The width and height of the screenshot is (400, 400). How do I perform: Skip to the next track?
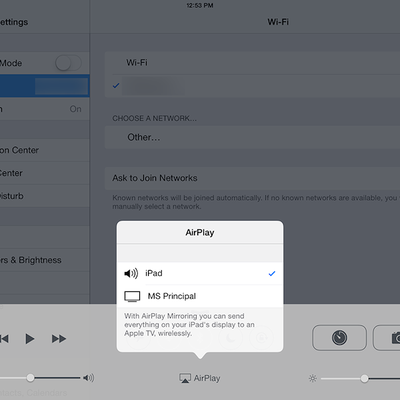click(59, 339)
